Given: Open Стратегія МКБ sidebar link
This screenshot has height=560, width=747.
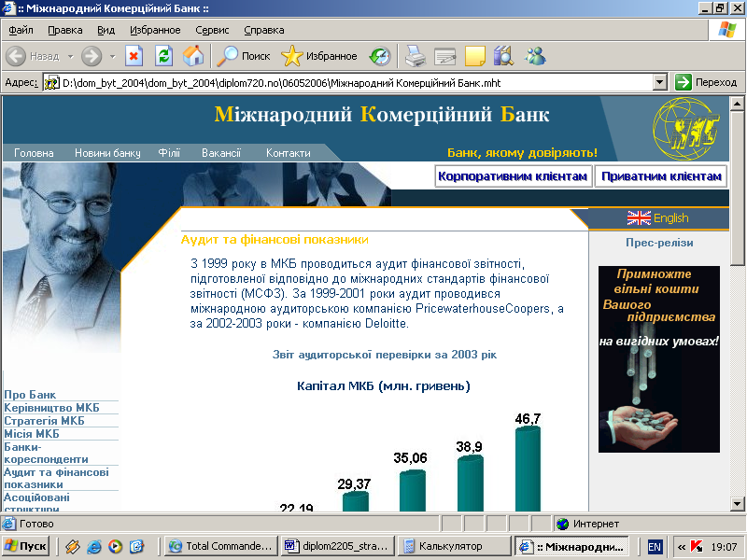Looking at the screenshot, I should (x=44, y=421).
